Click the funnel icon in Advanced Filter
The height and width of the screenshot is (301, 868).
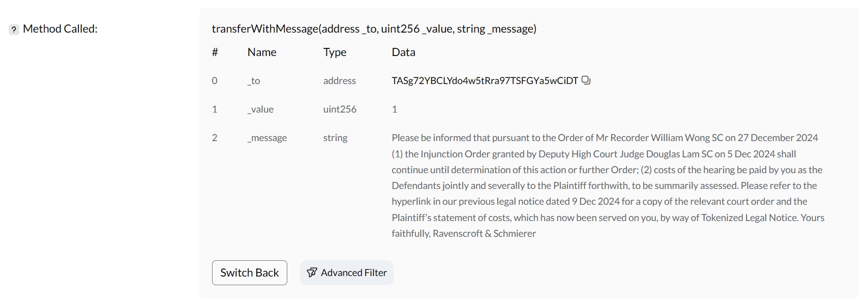pyautogui.click(x=312, y=272)
